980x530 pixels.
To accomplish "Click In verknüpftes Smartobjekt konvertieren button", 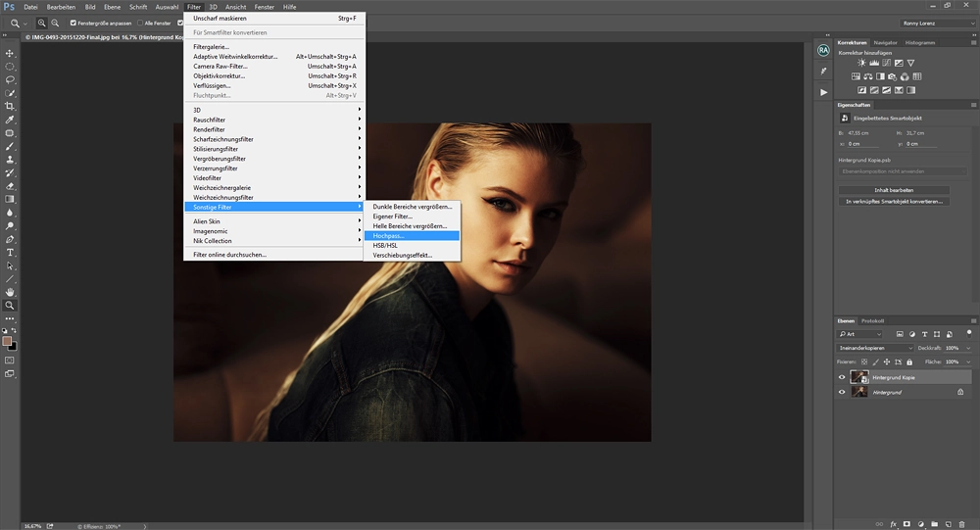I will pos(894,201).
